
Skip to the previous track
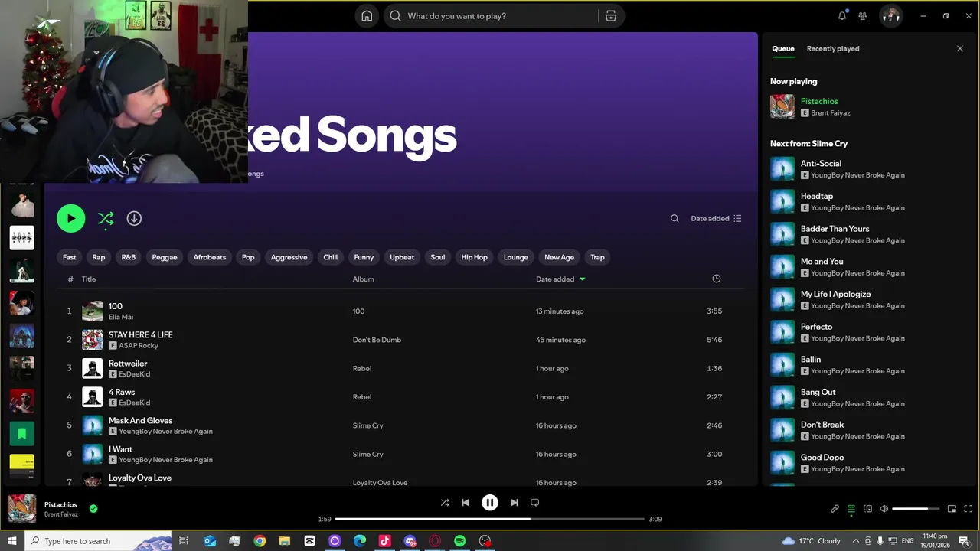click(465, 503)
